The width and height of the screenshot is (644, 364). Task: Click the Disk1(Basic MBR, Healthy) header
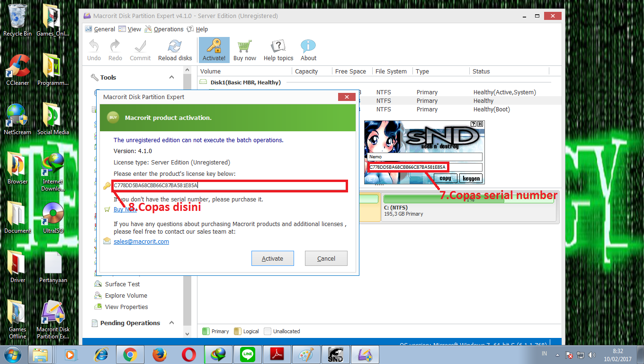tap(246, 82)
